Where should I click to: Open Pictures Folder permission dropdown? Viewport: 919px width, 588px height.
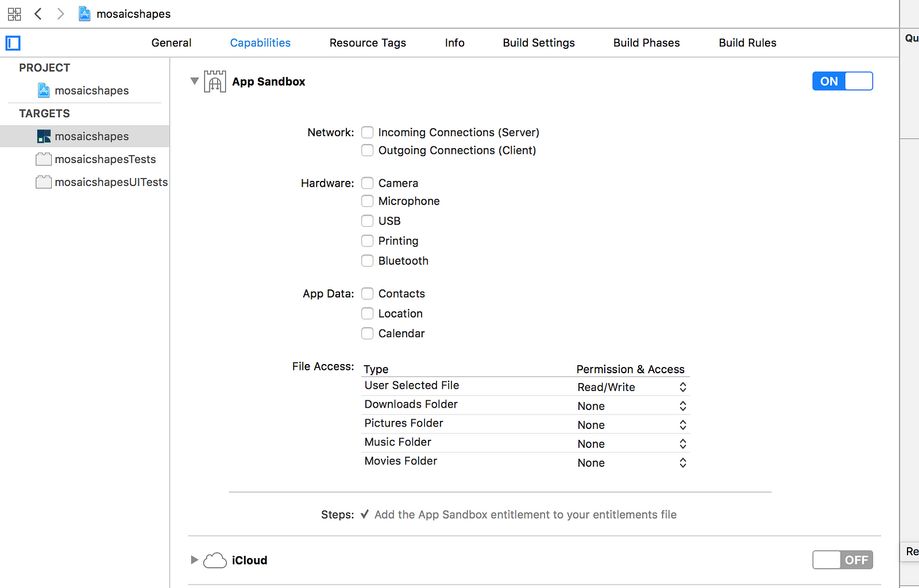632,425
